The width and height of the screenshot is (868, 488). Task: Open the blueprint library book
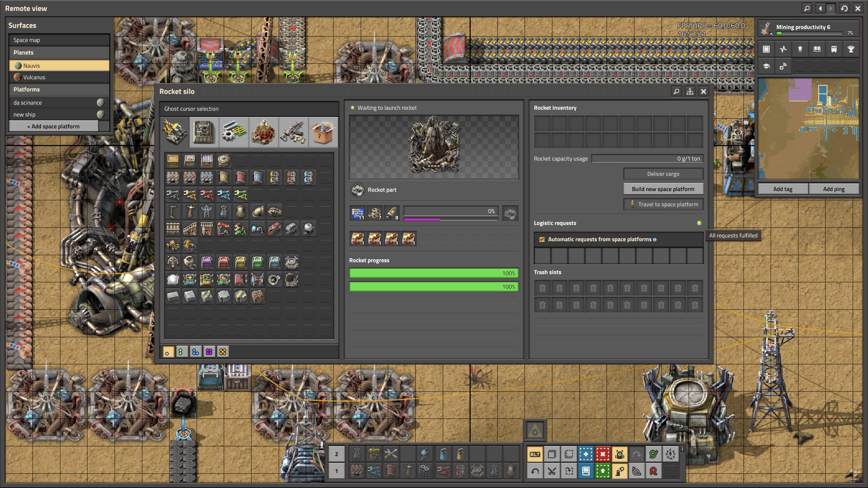(x=586, y=471)
